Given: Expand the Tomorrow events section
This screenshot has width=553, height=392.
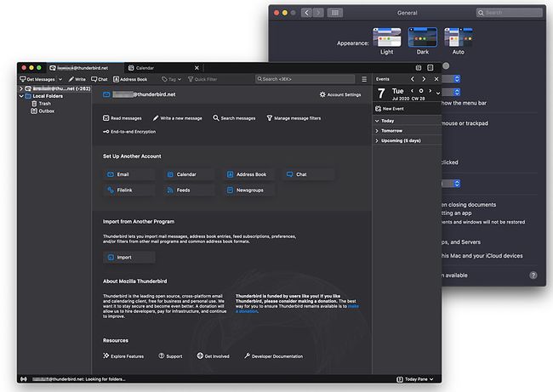Looking at the screenshot, I should click(x=377, y=131).
